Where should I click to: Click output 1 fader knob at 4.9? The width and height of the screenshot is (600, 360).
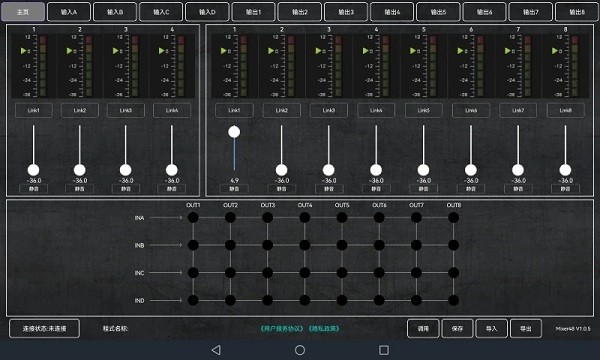(234, 132)
